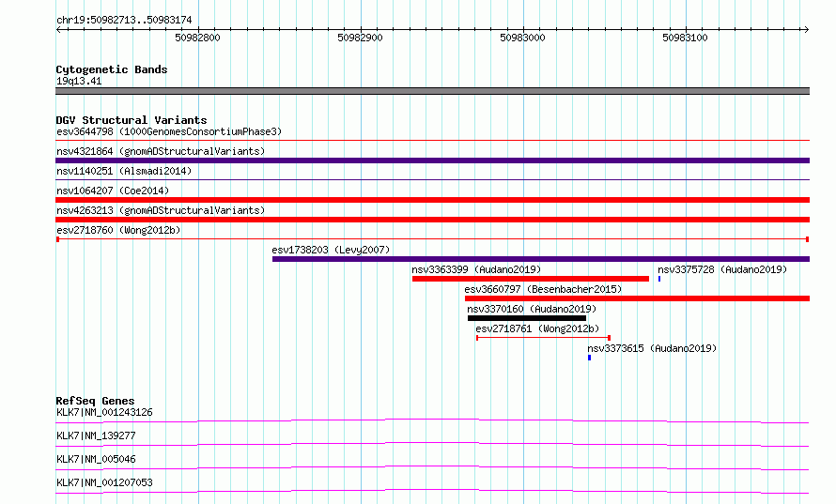Screen dimensions: 836x504
Task: Select the nsv4321864 gnomADStructuralVariants purple bar
Action: coord(432,160)
